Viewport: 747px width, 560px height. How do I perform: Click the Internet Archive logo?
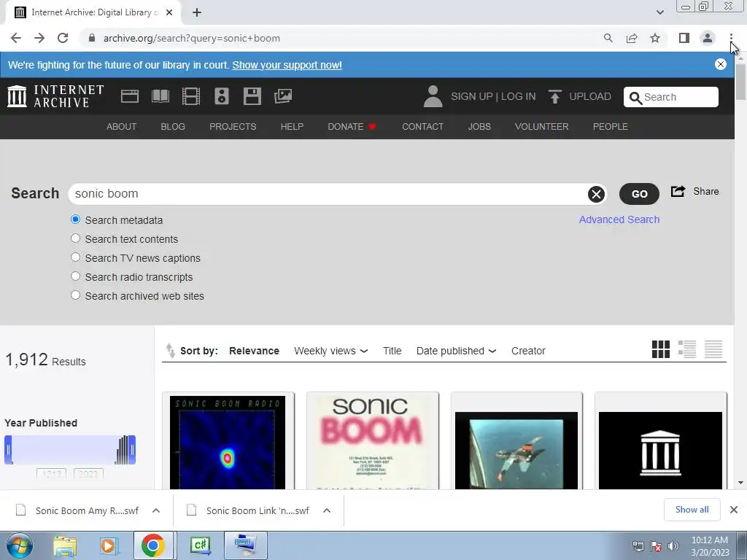[55, 96]
